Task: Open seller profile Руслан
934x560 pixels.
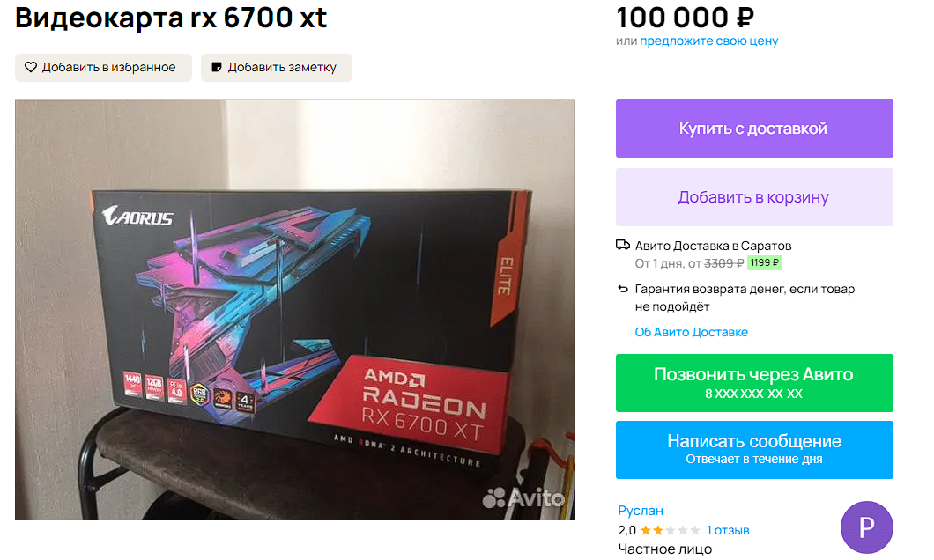Action: [641, 511]
